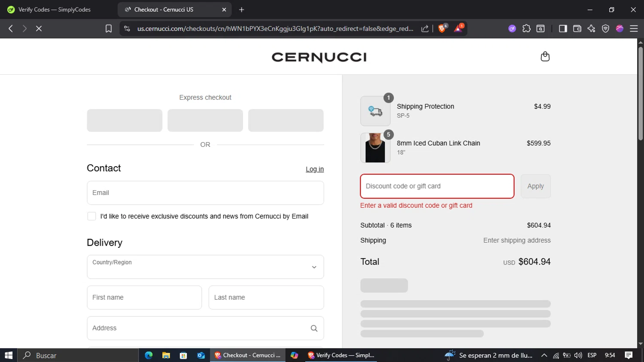
Task: Show hidden system tray icons chevron
Action: point(544,355)
